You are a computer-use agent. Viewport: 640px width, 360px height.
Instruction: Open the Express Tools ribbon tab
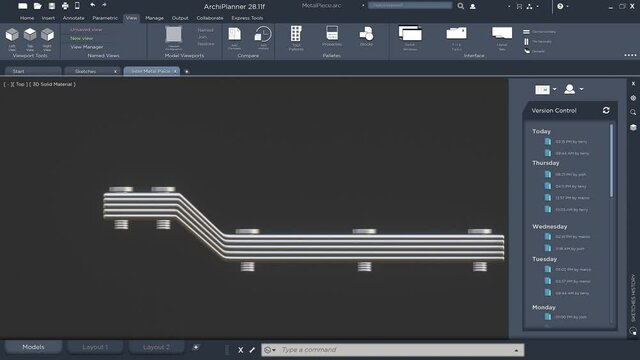click(247, 18)
